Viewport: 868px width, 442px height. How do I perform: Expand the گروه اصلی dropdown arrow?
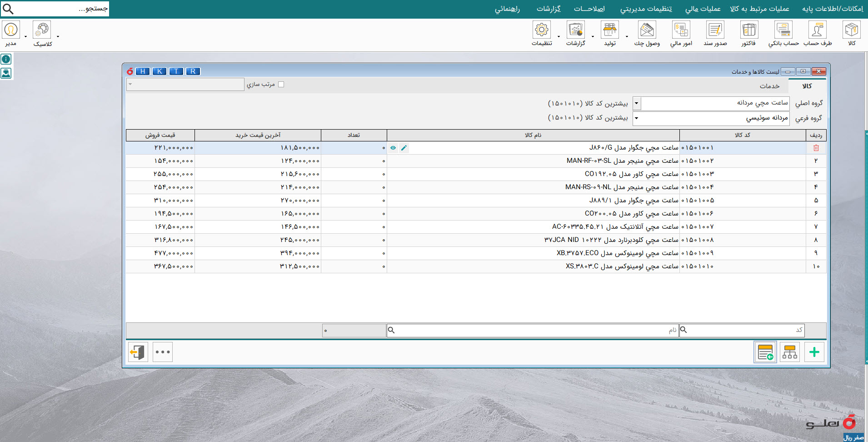click(637, 103)
